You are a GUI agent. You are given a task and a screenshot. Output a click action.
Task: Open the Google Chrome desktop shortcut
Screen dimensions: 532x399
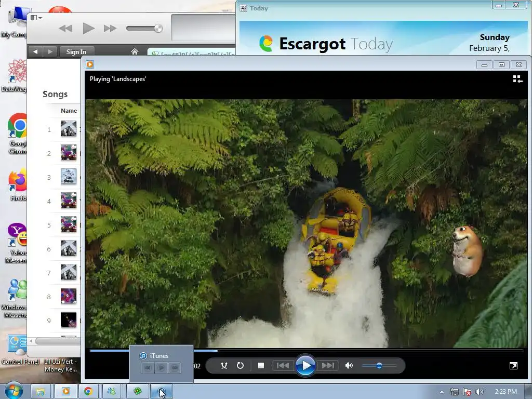(17, 134)
